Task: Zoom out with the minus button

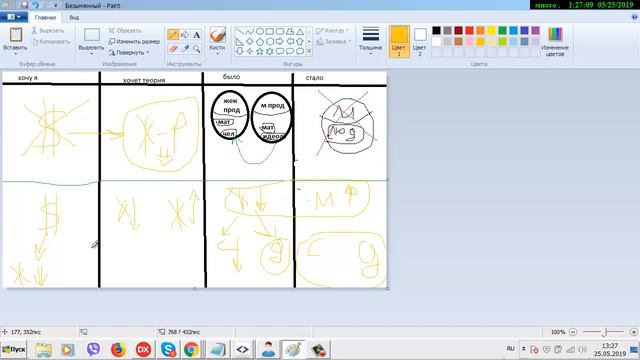Action: 573,332
